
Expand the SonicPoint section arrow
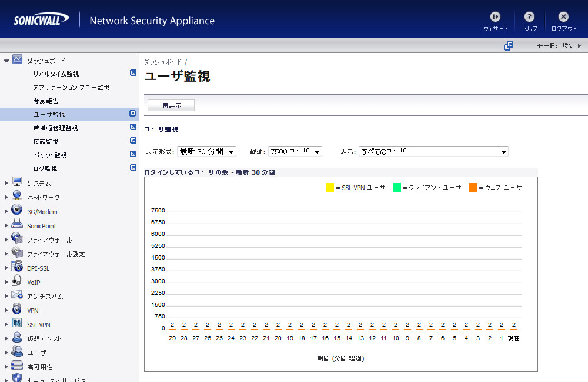point(6,225)
